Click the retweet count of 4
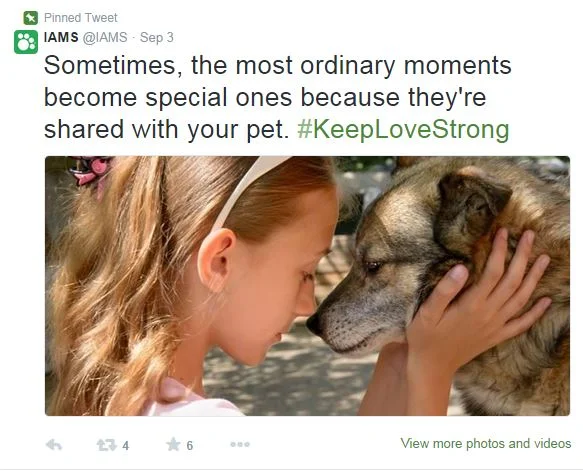This screenshot has height=471, width=583. (126, 445)
